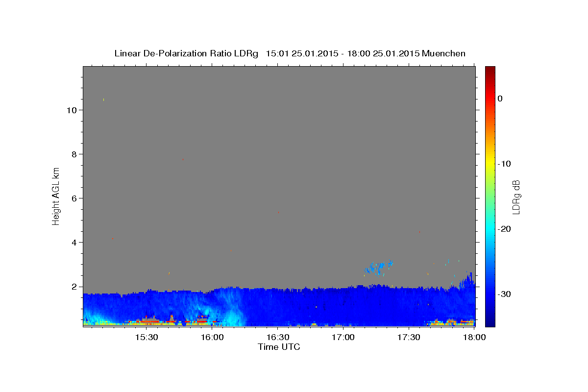Click the 'LDRg dB' colorbar title
The width and height of the screenshot is (588, 392).
point(516,196)
